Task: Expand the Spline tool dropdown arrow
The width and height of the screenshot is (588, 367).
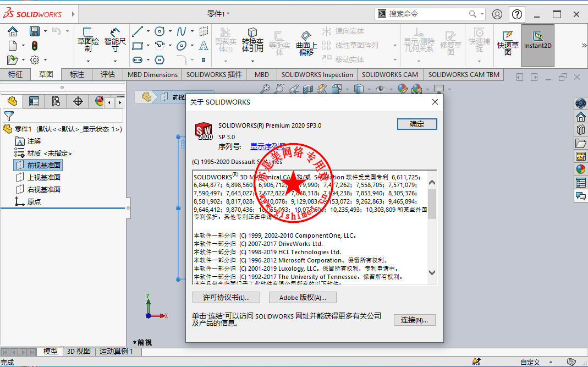Action: (x=192, y=31)
